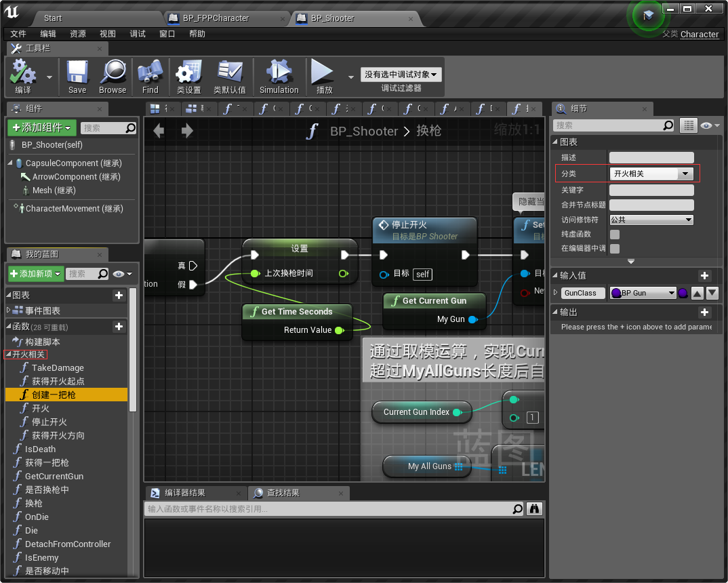Click the Simulation toolbar icon
This screenshot has height=583, width=728.
pyautogui.click(x=279, y=77)
